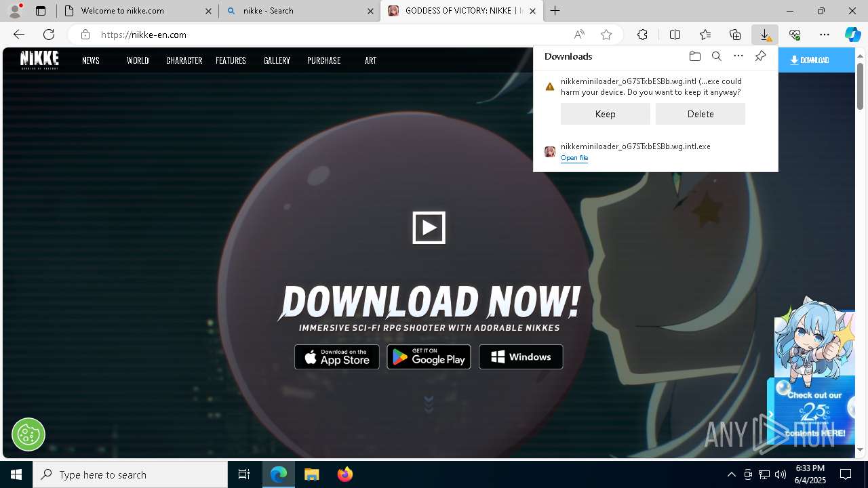Open more options in Downloads panel
The width and height of the screenshot is (868, 488).
(x=738, y=56)
